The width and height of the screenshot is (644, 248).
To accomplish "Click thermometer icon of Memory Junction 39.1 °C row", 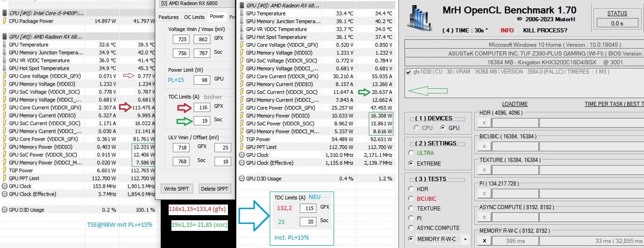I will point(241,21).
